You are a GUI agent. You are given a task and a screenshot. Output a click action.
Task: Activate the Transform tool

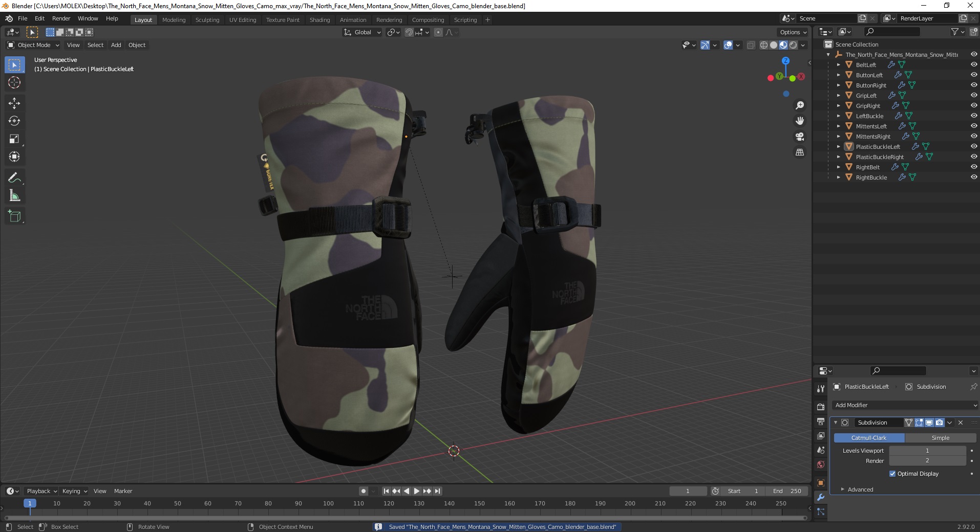tap(14, 157)
